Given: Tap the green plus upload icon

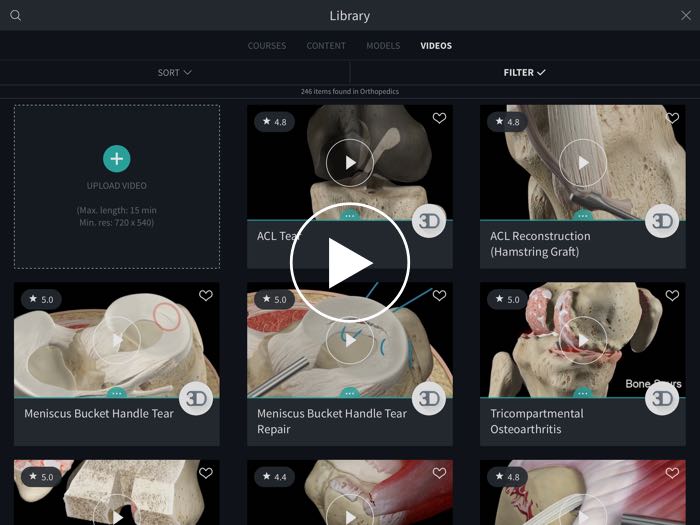Looking at the screenshot, I should pyautogui.click(x=117, y=158).
